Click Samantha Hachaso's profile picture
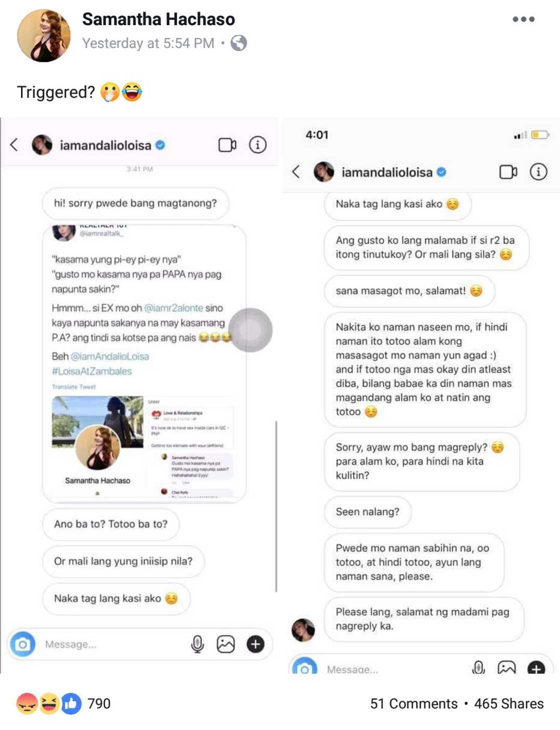This screenshot has height=730, width=560. (x=44, y=35)
